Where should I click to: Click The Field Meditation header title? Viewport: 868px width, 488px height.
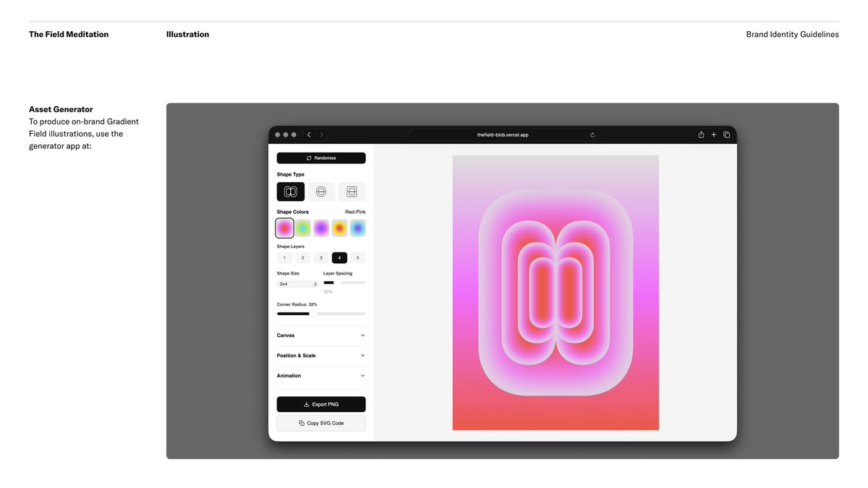pyautogui.click(x=69, y=34)
